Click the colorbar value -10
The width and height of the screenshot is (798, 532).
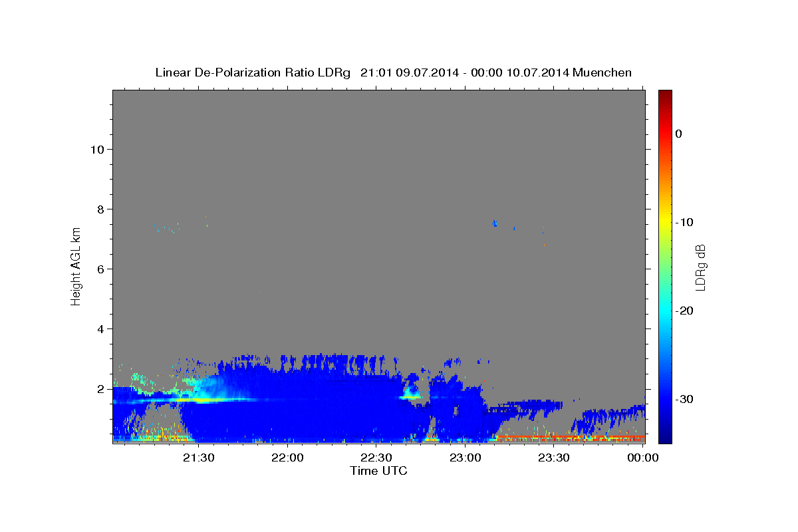tap(684, 222)
